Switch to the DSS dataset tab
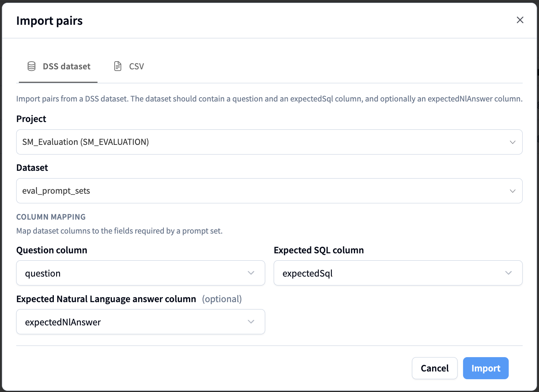The width and height of the screenshot is (539, 392). tap(58, 66)
